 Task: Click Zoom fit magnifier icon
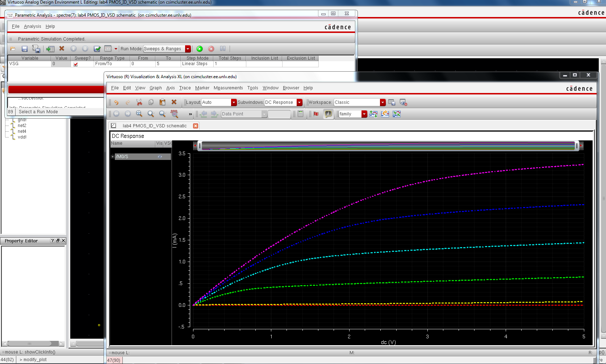tap(139, 114)
